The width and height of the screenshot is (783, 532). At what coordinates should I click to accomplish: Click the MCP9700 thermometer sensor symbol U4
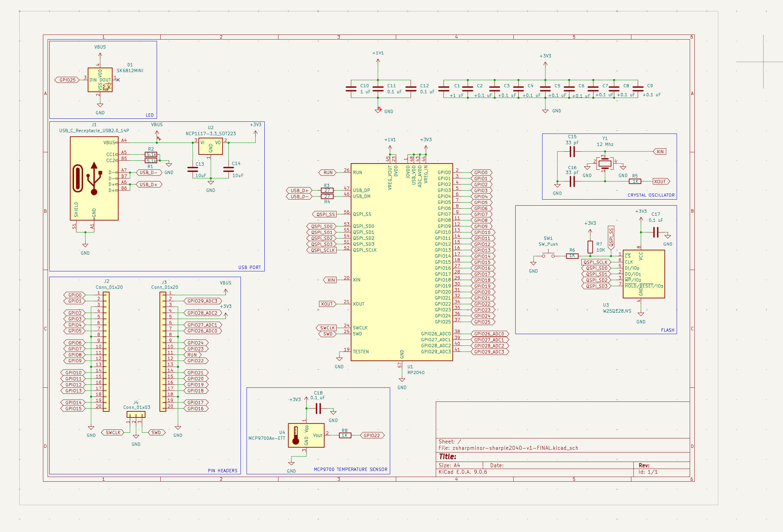click(x=306, y=435)
